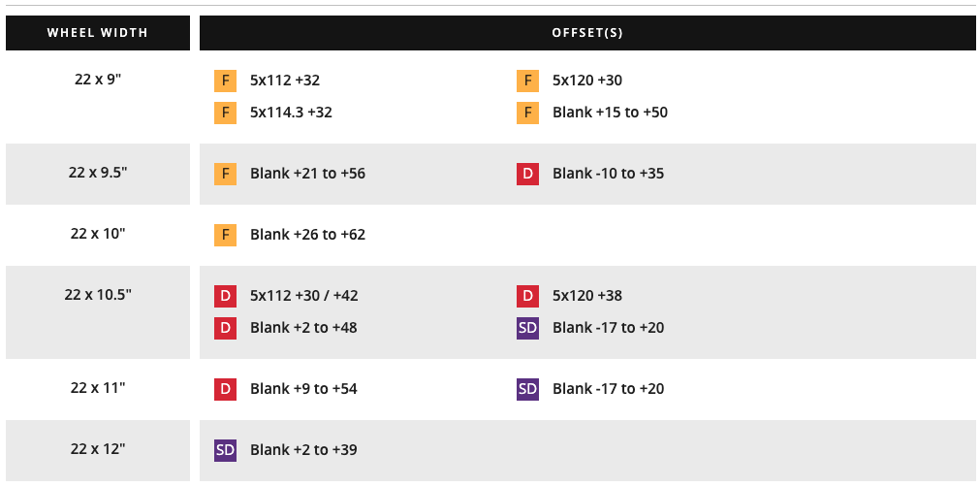Image resolution: width=980 pixels, height=487 pixels.
Task: Click the orange F badge beside 5x114.3 +32
Action: point(225,114)
